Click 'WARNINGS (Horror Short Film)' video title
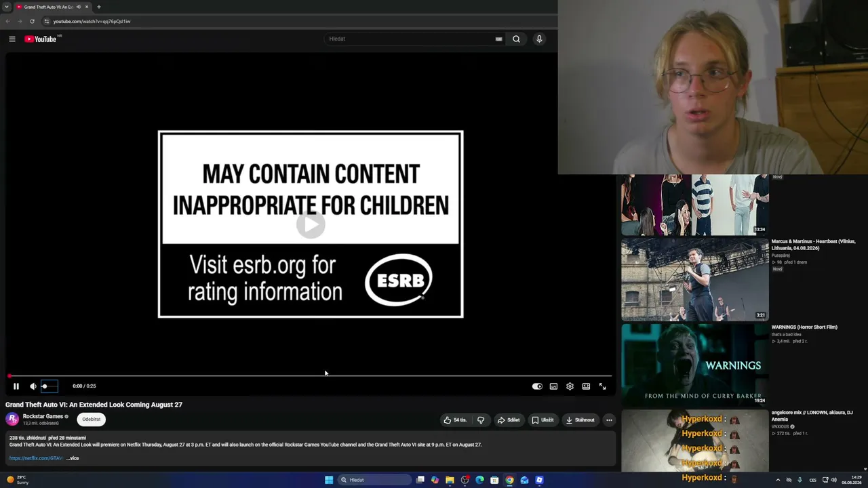The height and width of the screenshot is (488, 868). pos(804,327)
